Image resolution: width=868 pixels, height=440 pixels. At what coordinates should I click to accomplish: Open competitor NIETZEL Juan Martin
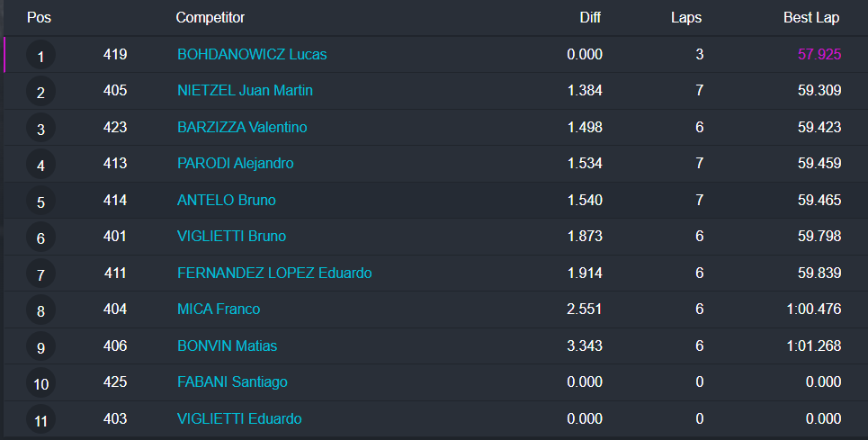245,91
